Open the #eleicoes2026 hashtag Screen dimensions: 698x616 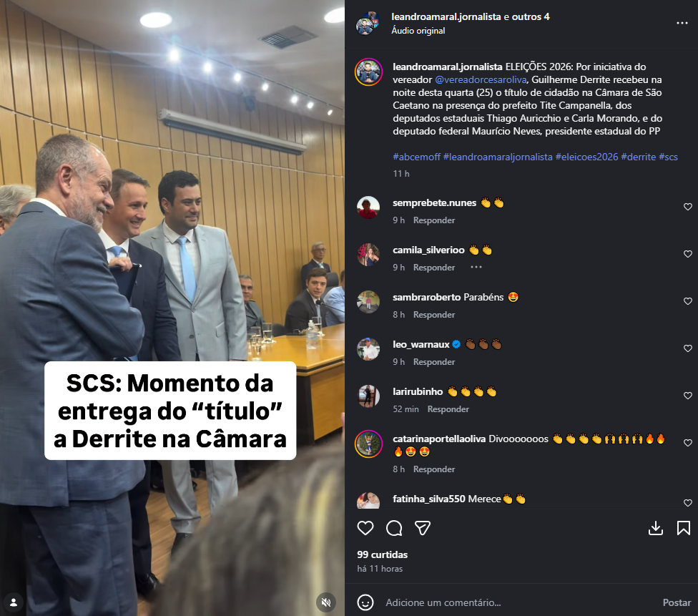[x=586, y=157]
